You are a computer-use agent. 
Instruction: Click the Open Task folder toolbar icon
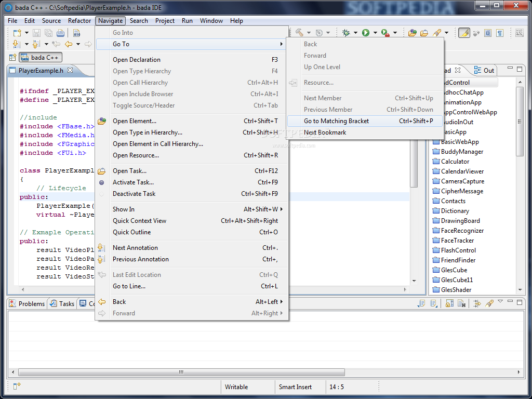coord(424,33)
